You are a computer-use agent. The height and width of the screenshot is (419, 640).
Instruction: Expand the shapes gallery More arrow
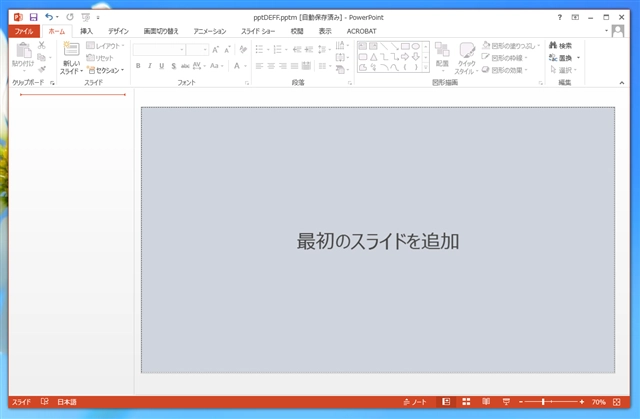coord(426,68)
